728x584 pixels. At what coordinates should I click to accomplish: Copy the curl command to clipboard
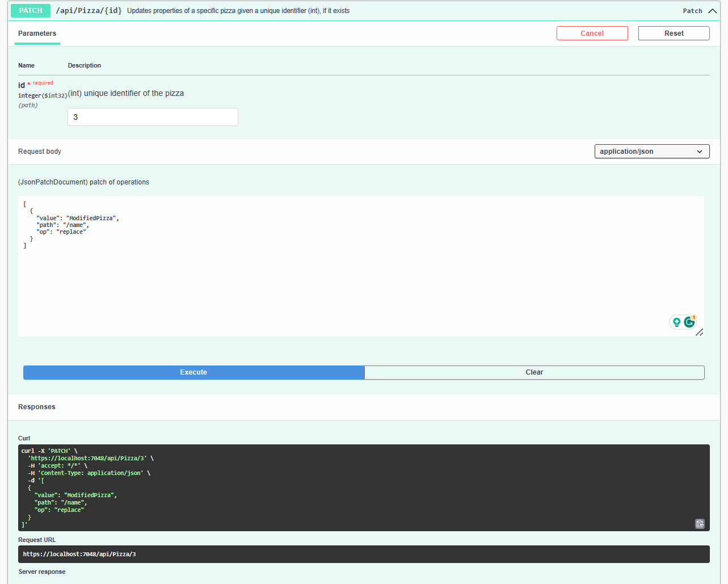pyautogui.click(x=700, y=524)
